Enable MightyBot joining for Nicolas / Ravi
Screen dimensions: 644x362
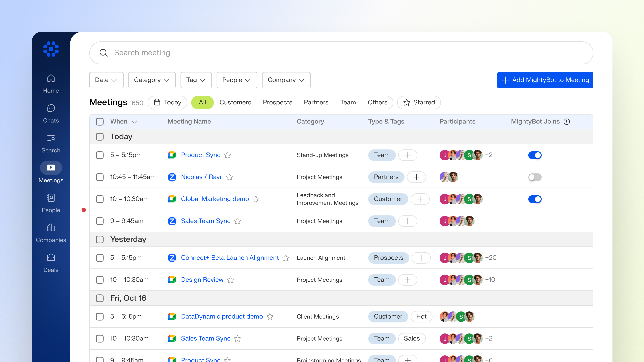(535, 177)
